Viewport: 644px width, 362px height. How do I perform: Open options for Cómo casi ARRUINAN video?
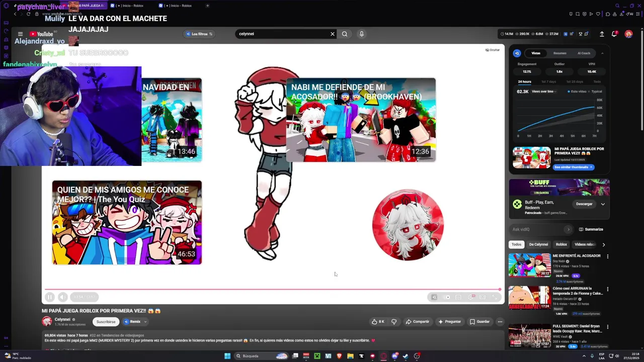[607, 290]
